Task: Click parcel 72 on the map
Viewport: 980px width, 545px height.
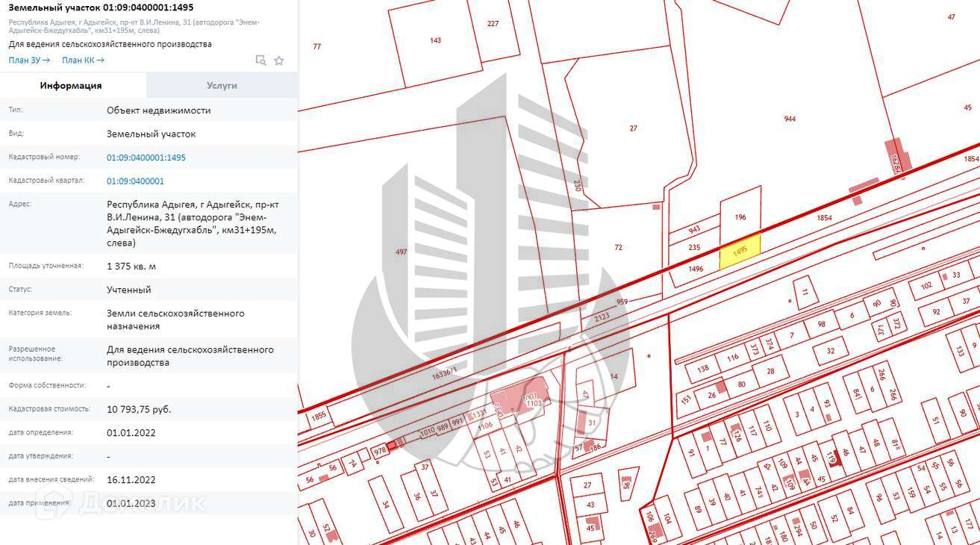Action: 618,247
